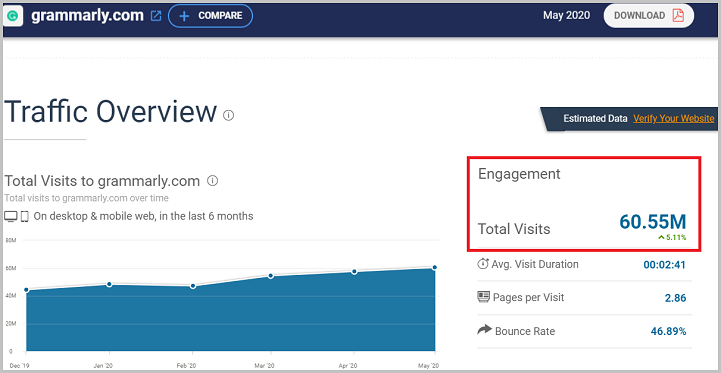Click the Estimated Data label
721x373 pixels.
point(595,118)
